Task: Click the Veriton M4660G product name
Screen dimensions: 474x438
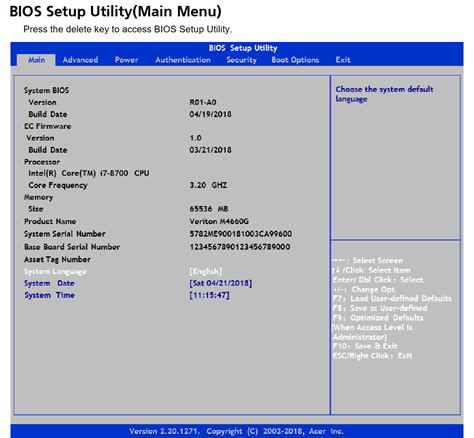Action: pyautogui.click(x=219, y=221)
